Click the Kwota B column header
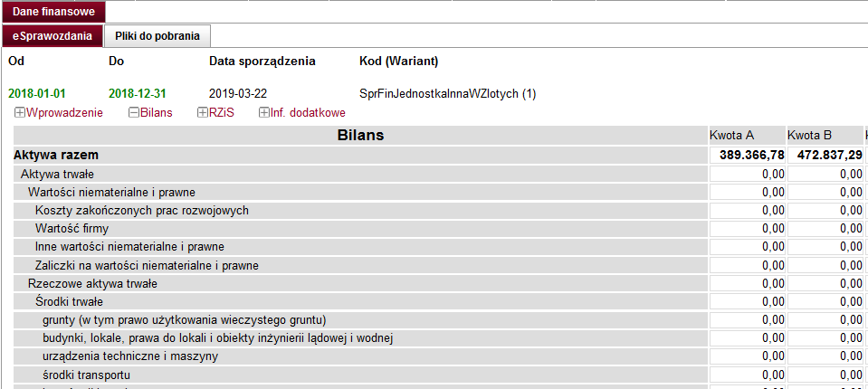This screenshot has width=868, height=389. pyautogui.click(x=810, y=136)
